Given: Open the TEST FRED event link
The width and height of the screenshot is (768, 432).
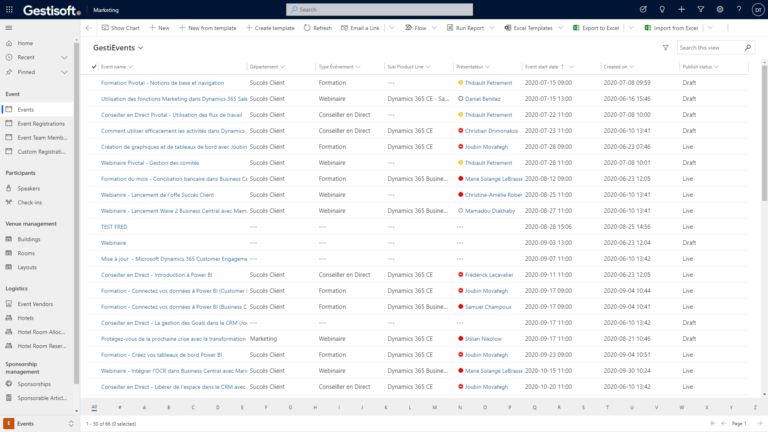Looking at the screenshot, I should tap(114, 227).
